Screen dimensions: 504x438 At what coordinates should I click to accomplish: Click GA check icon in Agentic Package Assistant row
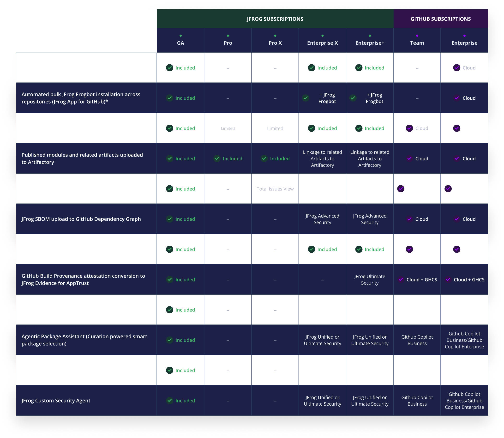pos(169,340)
